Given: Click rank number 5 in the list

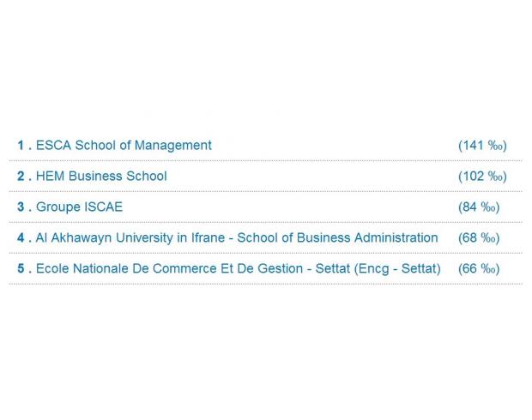Looking at the screenshot, I should [x=21, y=268].
